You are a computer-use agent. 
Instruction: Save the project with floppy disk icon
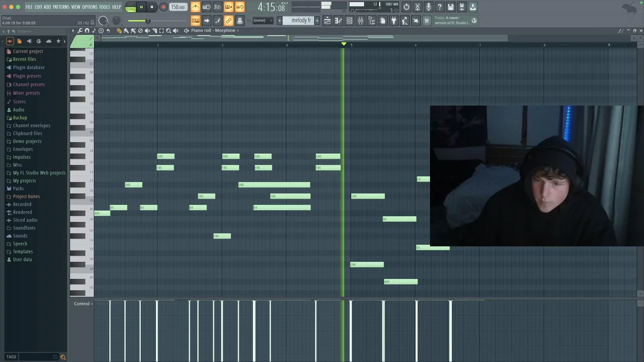(451, 7)
